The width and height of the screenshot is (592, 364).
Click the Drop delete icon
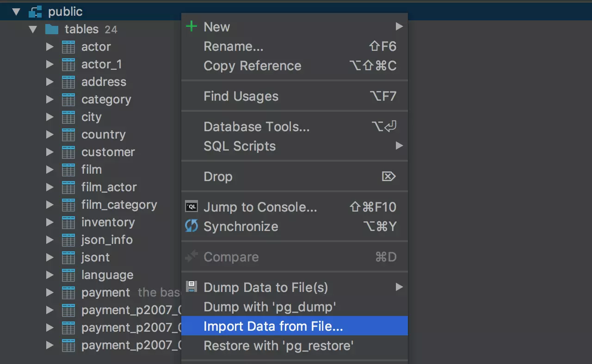click(388, 176)
